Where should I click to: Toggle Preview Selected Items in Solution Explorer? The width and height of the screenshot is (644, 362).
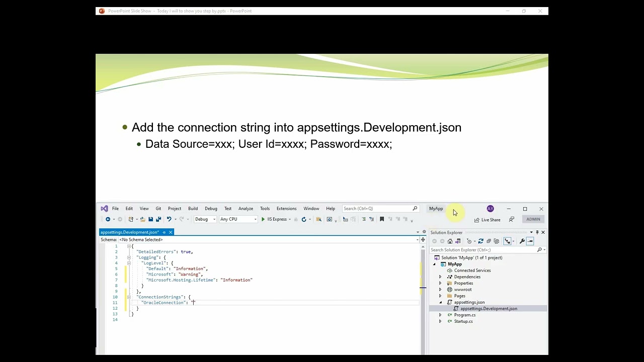pos(530,241)
